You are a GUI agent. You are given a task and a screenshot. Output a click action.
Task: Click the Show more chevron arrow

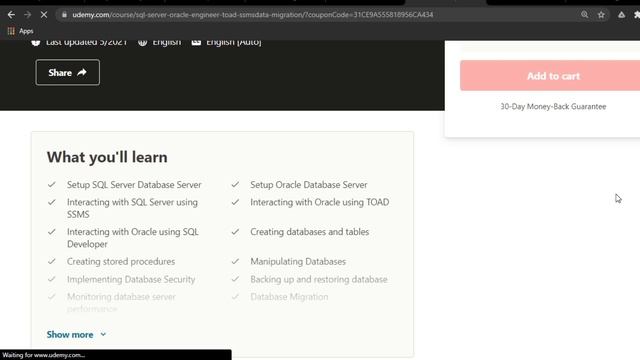pos(103,335)
